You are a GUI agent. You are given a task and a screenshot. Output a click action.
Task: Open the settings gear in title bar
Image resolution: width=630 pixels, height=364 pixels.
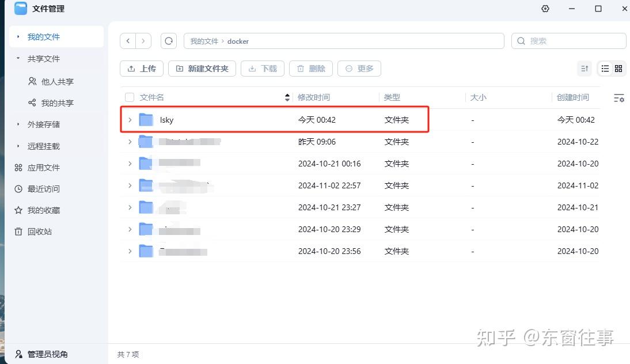(x=545, y=9)
